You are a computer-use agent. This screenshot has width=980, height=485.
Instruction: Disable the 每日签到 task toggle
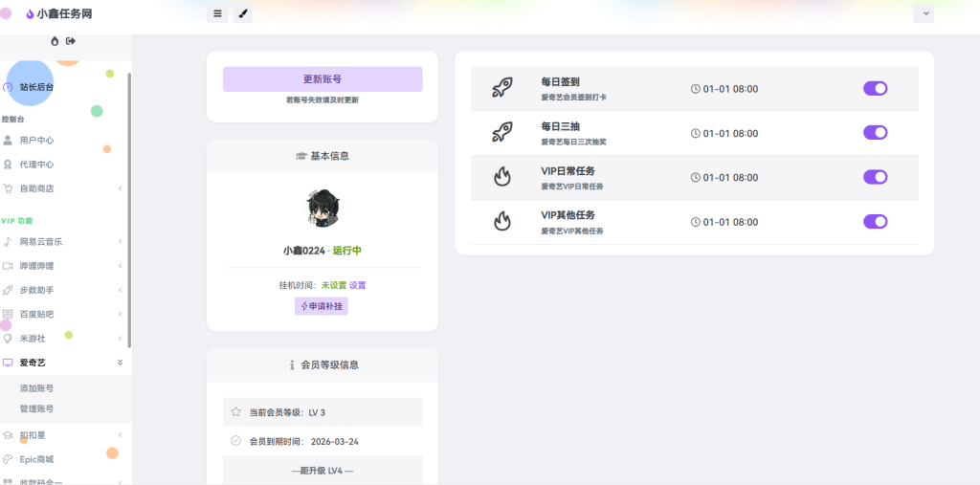click(875, 88)
